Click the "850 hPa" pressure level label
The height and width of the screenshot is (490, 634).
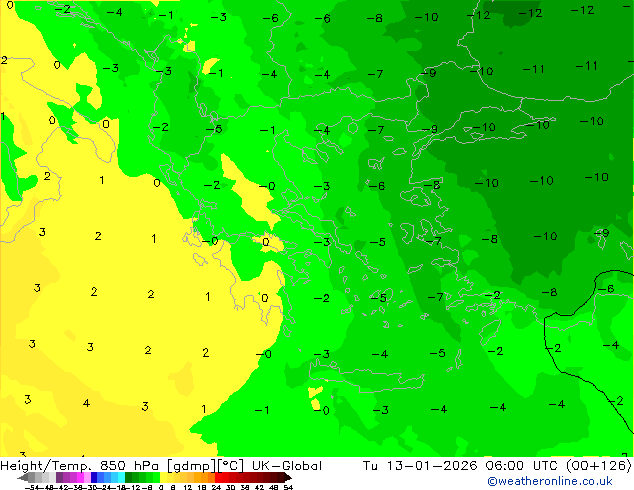coord(129,466)
